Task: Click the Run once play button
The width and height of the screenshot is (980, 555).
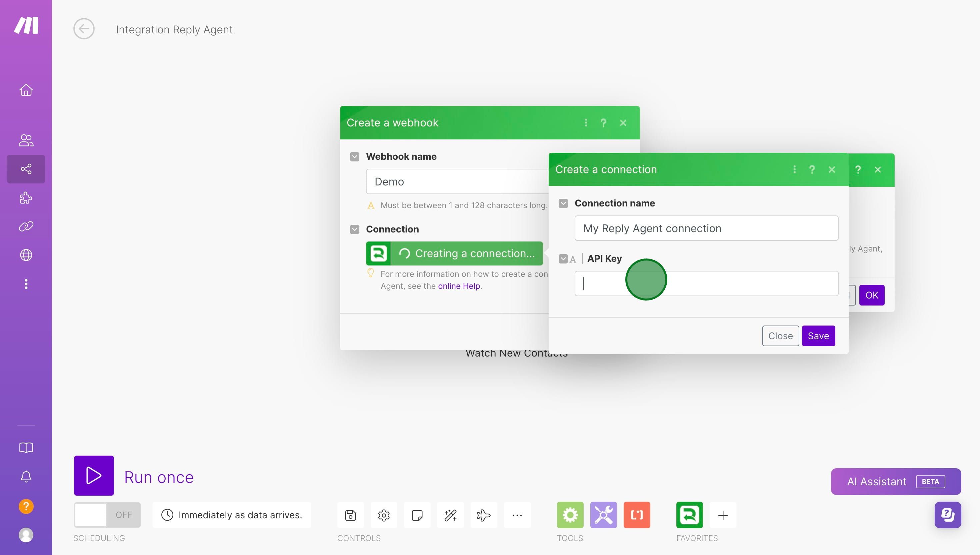Action: click(x=94, y=475)
